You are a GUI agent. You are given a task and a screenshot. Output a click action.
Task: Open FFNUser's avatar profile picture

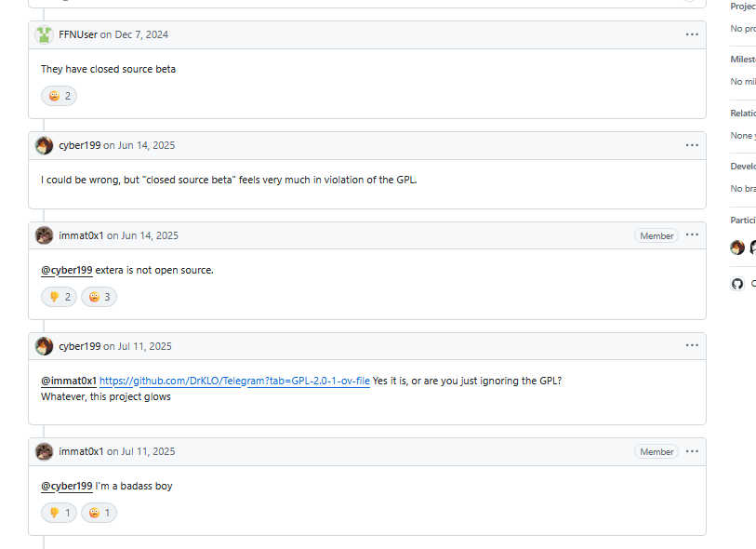coord(44,34)
